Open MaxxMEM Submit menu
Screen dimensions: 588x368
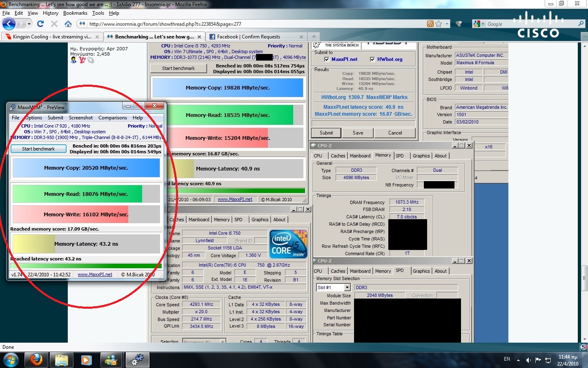click(56, 118)
